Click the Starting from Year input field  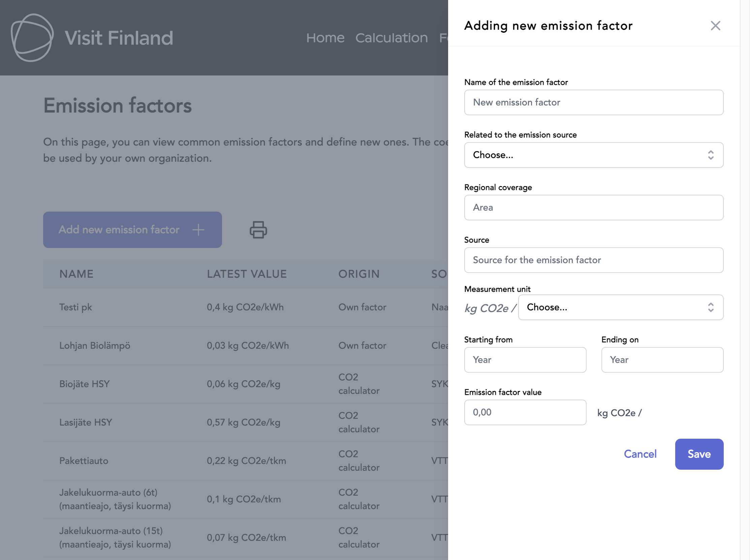(525, 360)
